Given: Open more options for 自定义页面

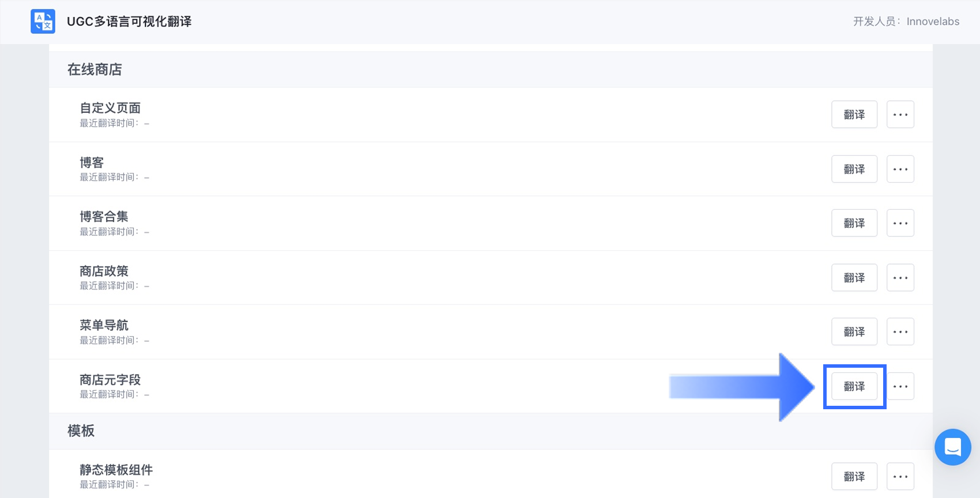Looking at the screenshot, I should coord(900,114).
